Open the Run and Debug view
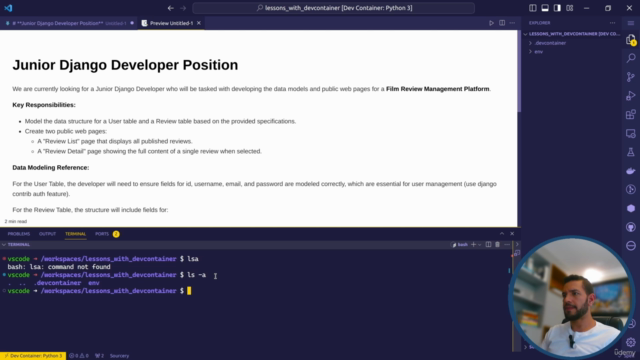The height and width of the screenshot is (360, 640). 631,96
